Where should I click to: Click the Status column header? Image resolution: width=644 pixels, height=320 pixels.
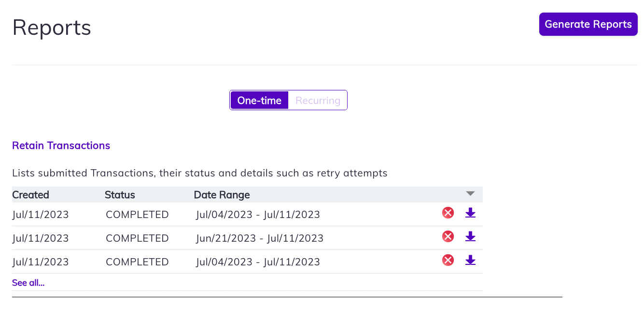[120, 195]
